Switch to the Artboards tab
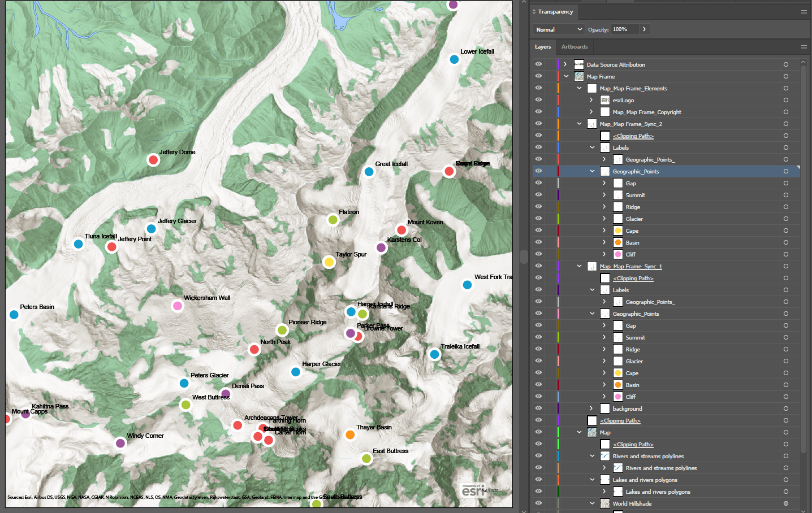 (x=575, y=47)
